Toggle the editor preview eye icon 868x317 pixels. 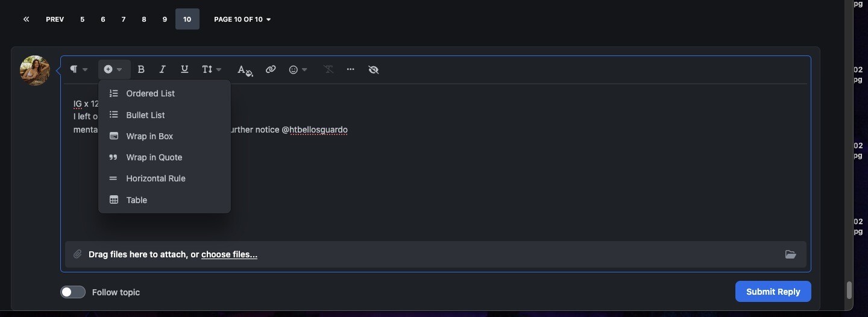tap(373, 69)
